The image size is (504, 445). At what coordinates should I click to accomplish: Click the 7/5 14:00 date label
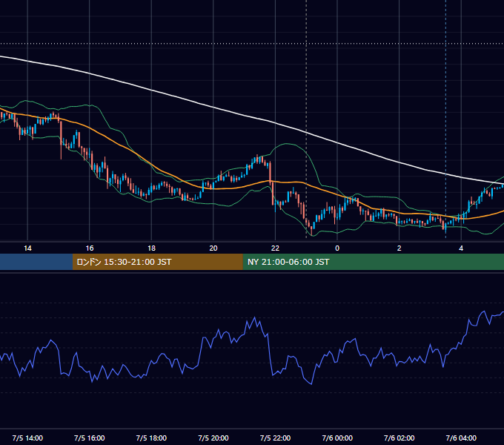27,438
